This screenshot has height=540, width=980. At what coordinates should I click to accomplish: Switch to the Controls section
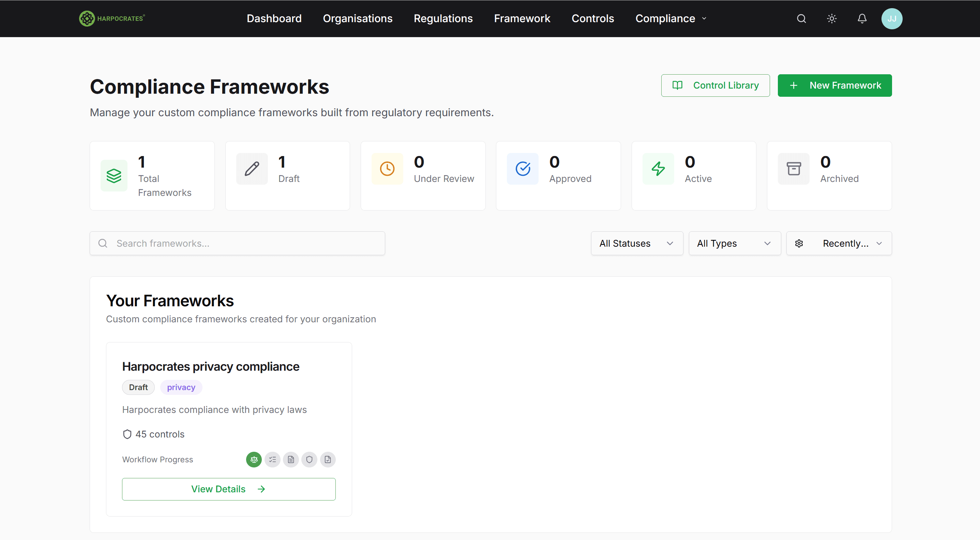coord(593,18)
